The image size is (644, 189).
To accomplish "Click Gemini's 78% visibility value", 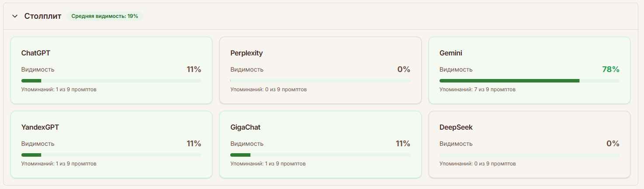I will pos(610,69).
